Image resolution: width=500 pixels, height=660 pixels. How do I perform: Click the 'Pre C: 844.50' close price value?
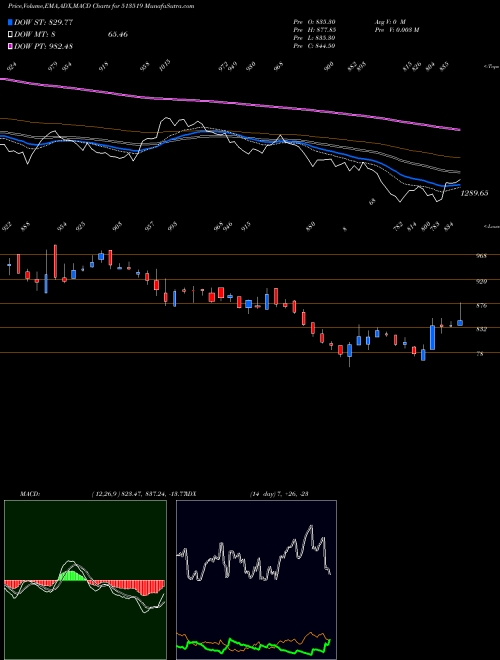pos(314,46)
